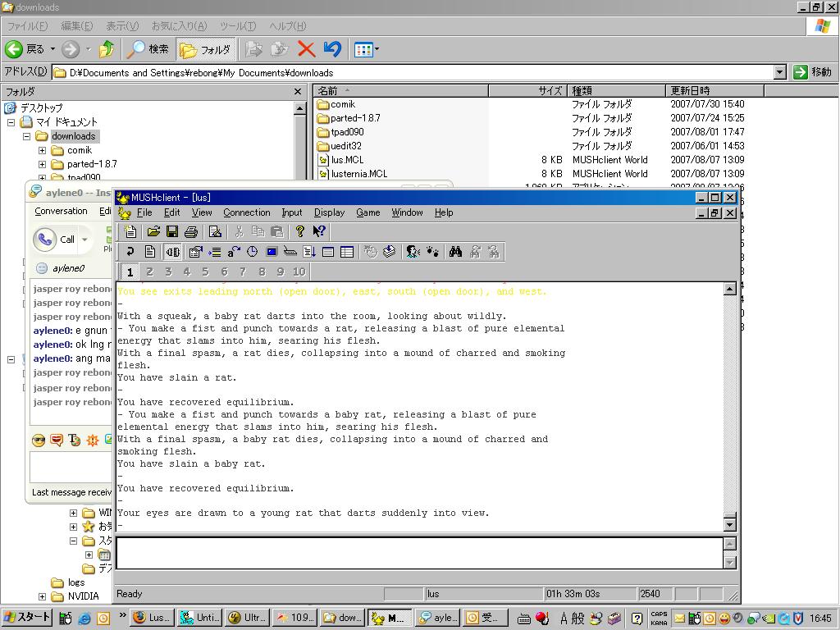Click the reload script stacked pages icon

pos(390,252)
